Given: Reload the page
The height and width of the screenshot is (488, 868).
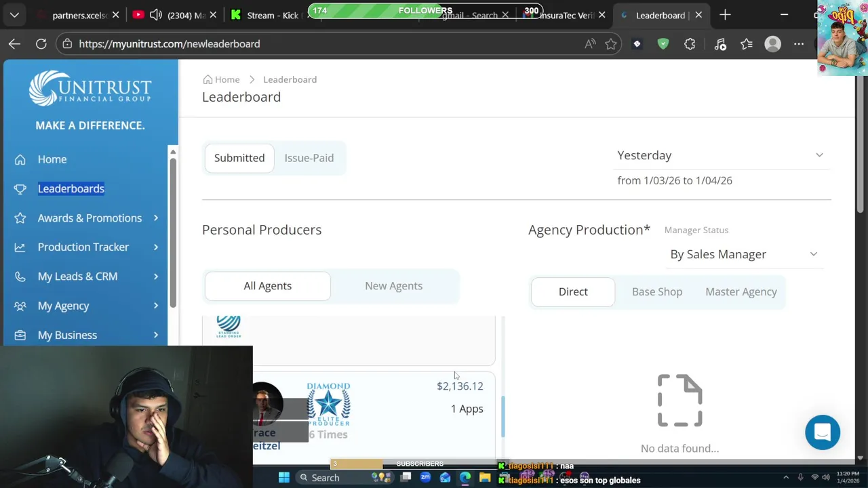Looking at the screenshot, I should click(41, 44).
